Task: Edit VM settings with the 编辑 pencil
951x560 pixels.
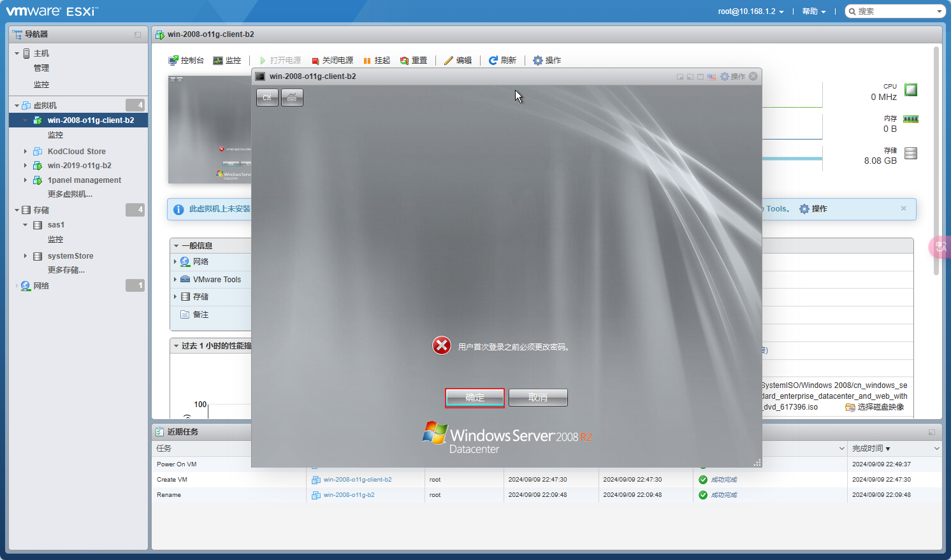Action: (458, 61)
